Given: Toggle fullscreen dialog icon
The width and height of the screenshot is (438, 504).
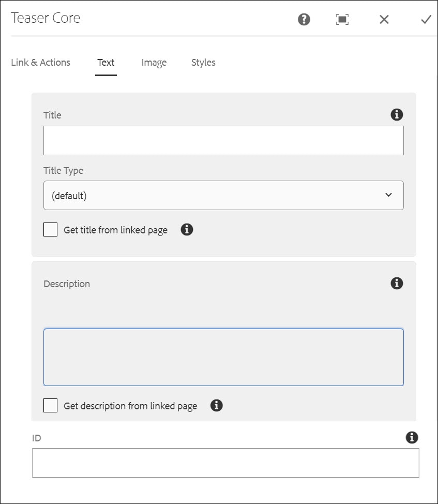Looking at the screenshot, I should (342, 19).
